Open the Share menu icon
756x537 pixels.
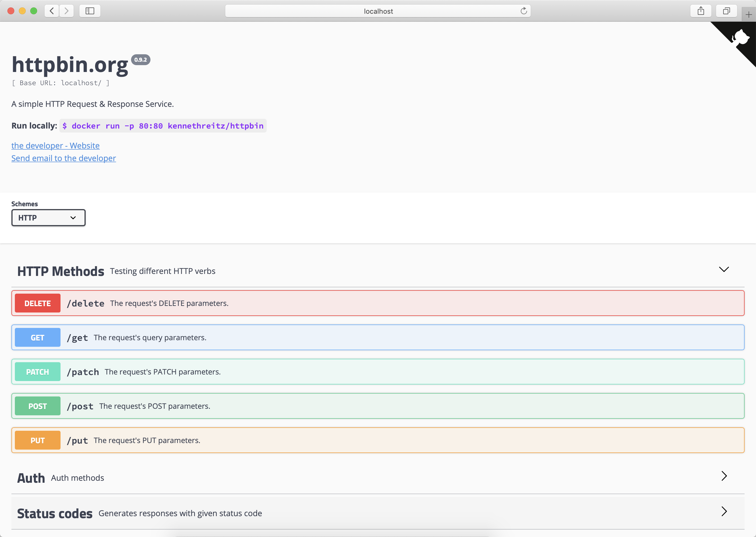coord(701,11)
